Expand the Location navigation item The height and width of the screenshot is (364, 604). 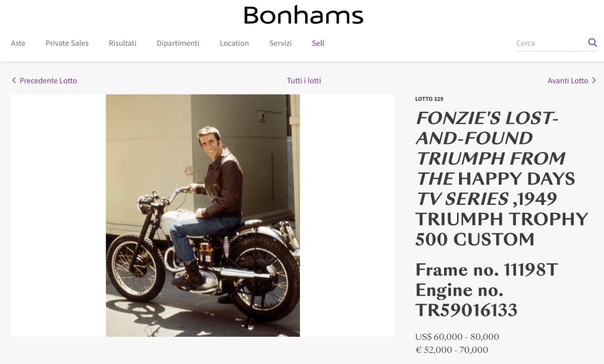[234, 43]
